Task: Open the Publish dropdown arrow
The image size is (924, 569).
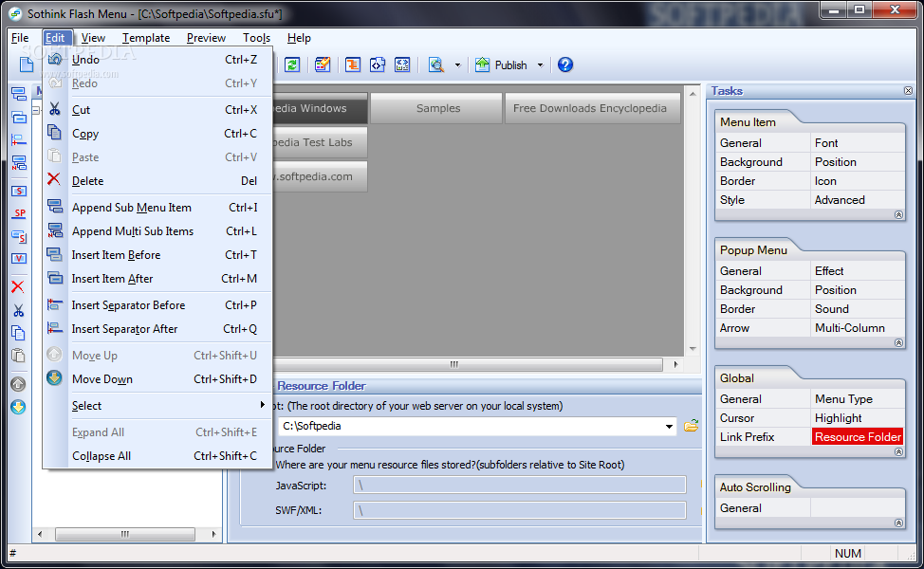Action: [540, 65]
